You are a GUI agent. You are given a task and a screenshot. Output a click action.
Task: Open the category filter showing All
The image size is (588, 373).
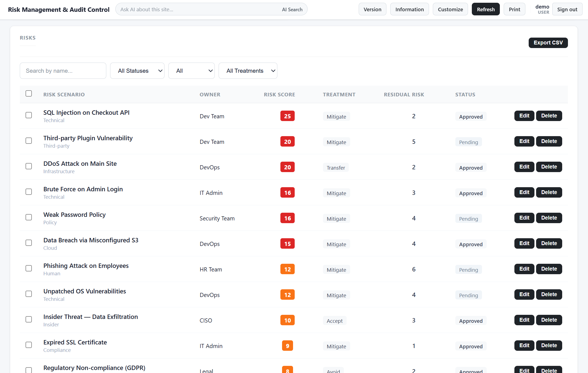(x=191, y=71)
